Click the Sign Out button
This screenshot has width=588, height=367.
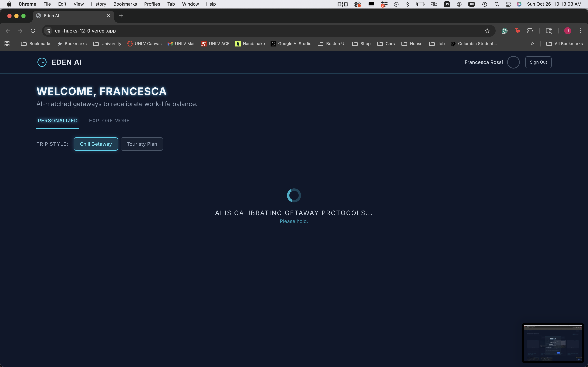(x=538, y=62)
